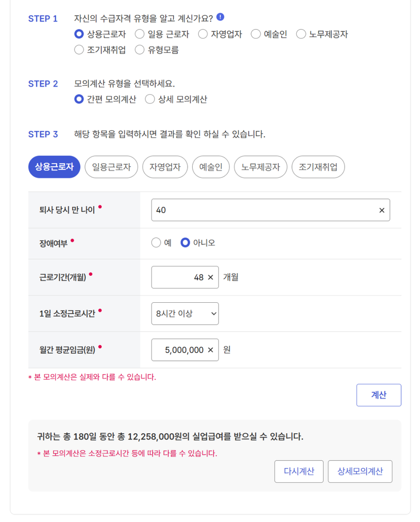Select the 노무제공자 pill tab

click(x=260, y=167)
